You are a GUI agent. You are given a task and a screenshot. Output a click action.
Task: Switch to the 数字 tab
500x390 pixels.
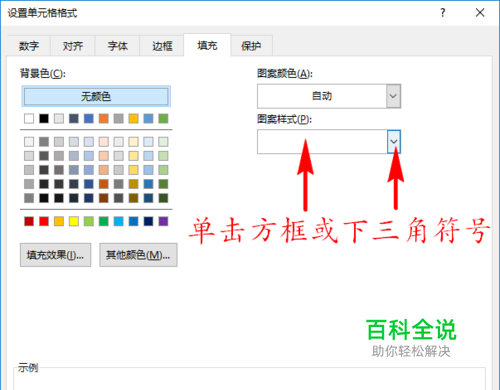(29, 46)
